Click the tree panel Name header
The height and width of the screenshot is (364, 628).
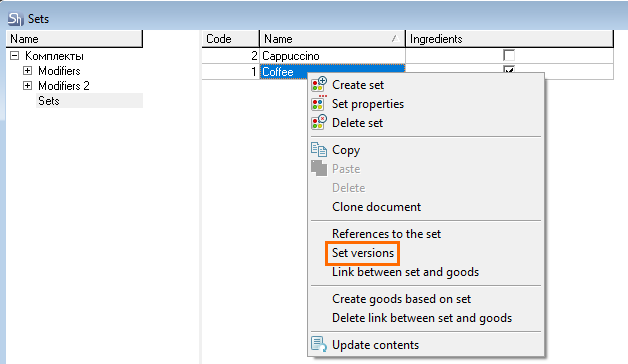coord(74,39)
